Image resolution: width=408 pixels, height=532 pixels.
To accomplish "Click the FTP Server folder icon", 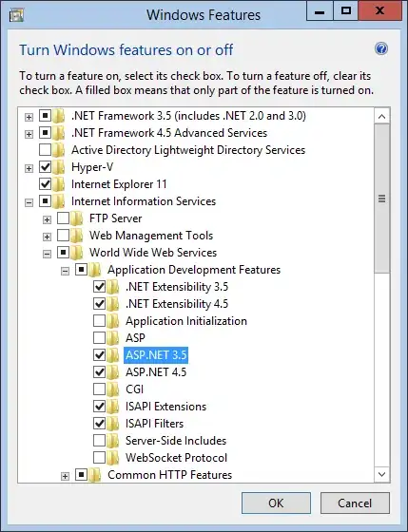I will [x=77, y=218].
